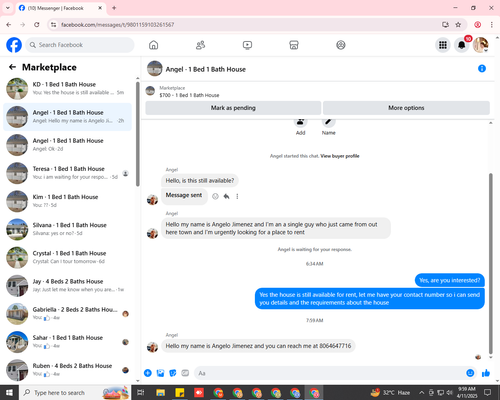Close the Messenger tab
The image size is (500, 400).
click(x=100, y=8)
